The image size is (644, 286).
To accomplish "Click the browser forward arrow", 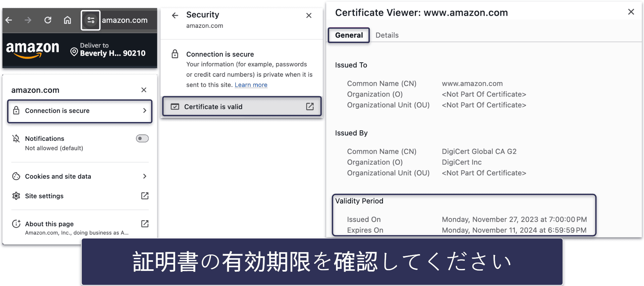I will (28, 20).
